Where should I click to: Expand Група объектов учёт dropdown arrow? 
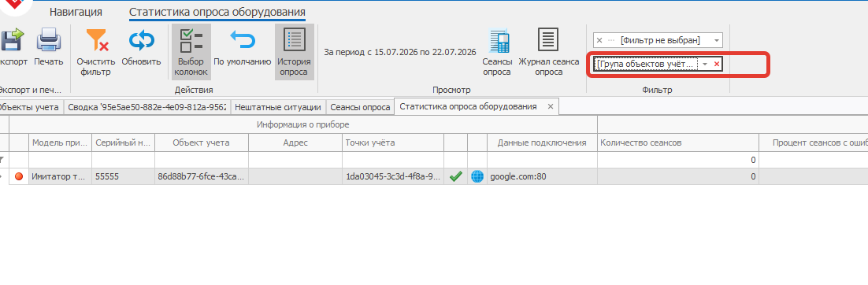pyautogui.click(x=705, y=65)
